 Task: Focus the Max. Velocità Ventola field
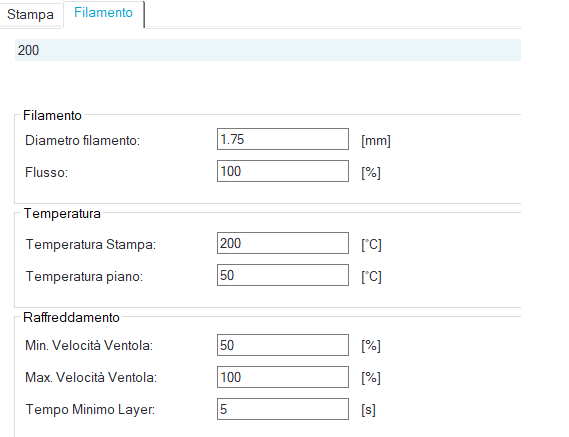tap(283, 377)
